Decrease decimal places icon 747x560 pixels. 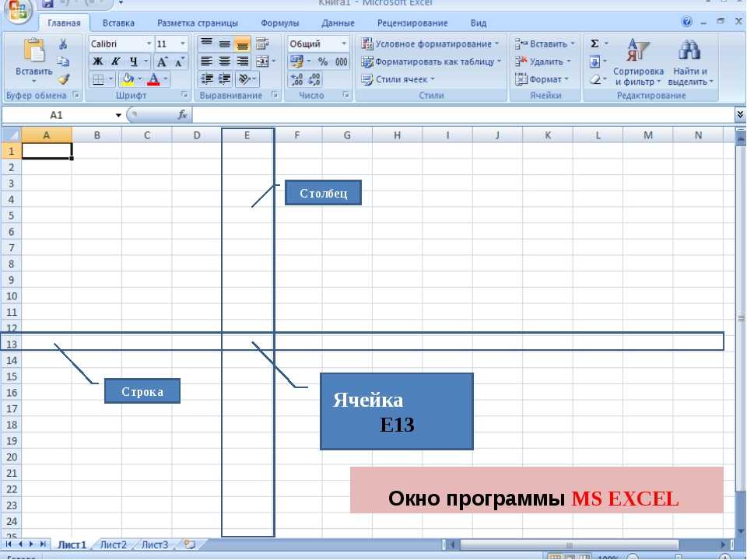(314, 79)
